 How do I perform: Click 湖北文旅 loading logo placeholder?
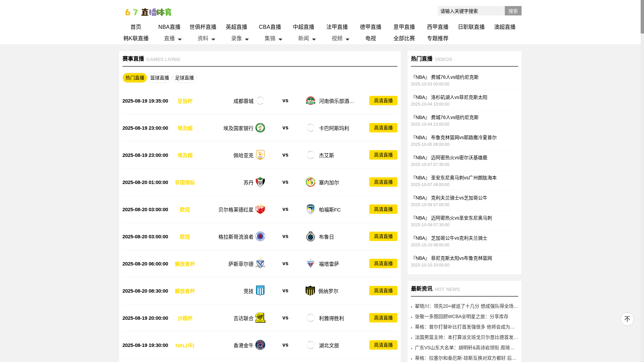311,345
